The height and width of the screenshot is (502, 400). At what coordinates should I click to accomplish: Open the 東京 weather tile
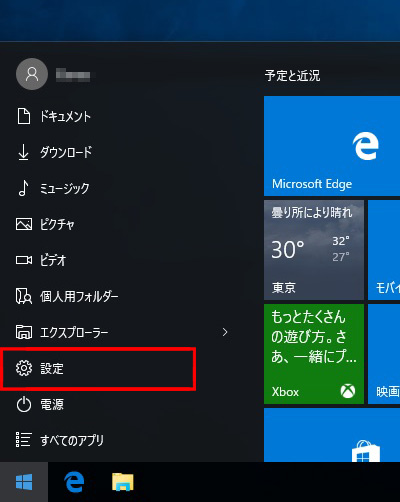(314, 250)
